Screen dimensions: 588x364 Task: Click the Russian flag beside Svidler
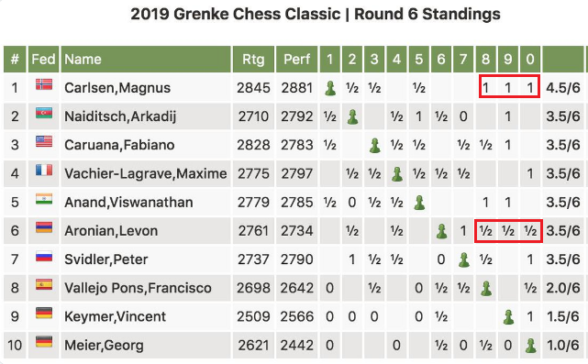point(44,257)
